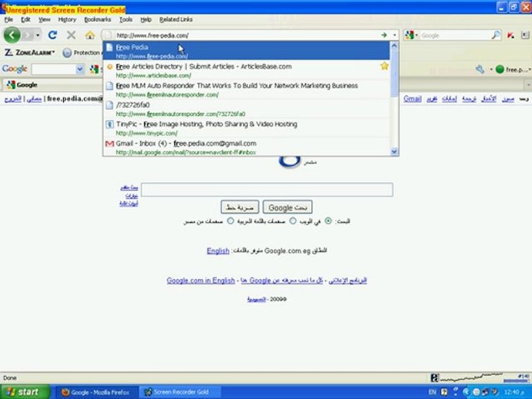Click autocomplete list scroll down arrow

[394, 152]
